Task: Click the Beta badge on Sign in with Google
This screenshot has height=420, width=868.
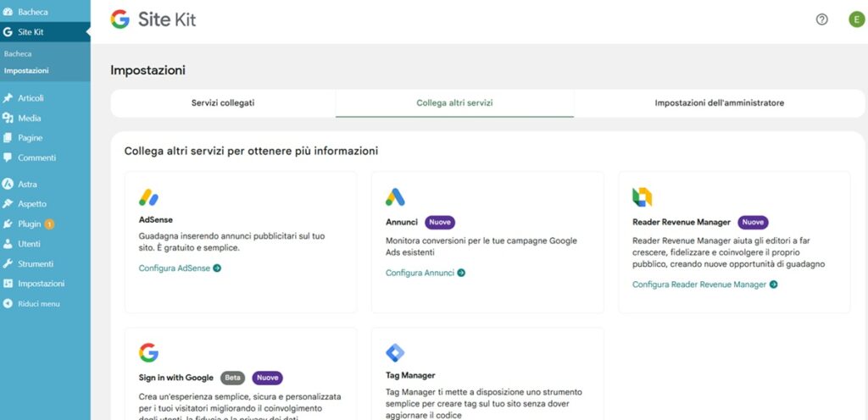Action: [x=232, y=378]
